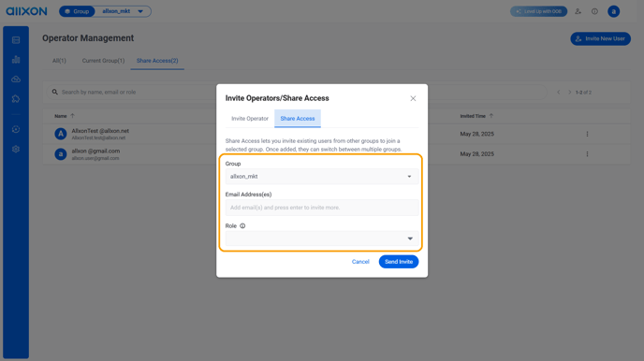Click the Role info icon

242,225
